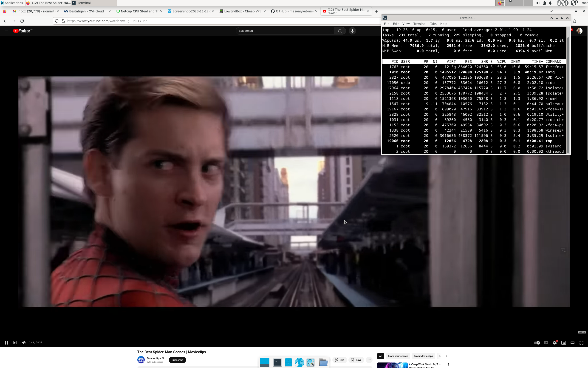
Task: Turn on closed captions in player
Action: point(546,343)
